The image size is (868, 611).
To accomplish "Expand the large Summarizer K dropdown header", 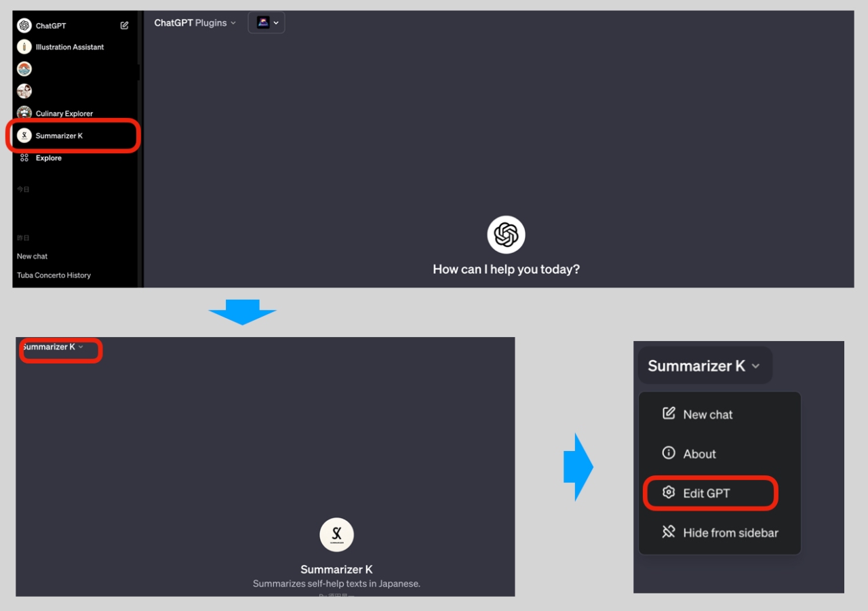I will point(704,366).
